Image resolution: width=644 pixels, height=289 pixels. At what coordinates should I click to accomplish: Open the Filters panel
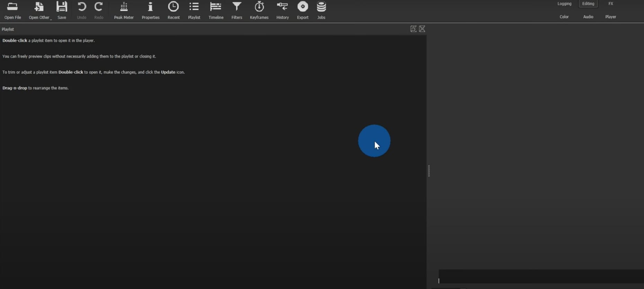click(237, 10)
